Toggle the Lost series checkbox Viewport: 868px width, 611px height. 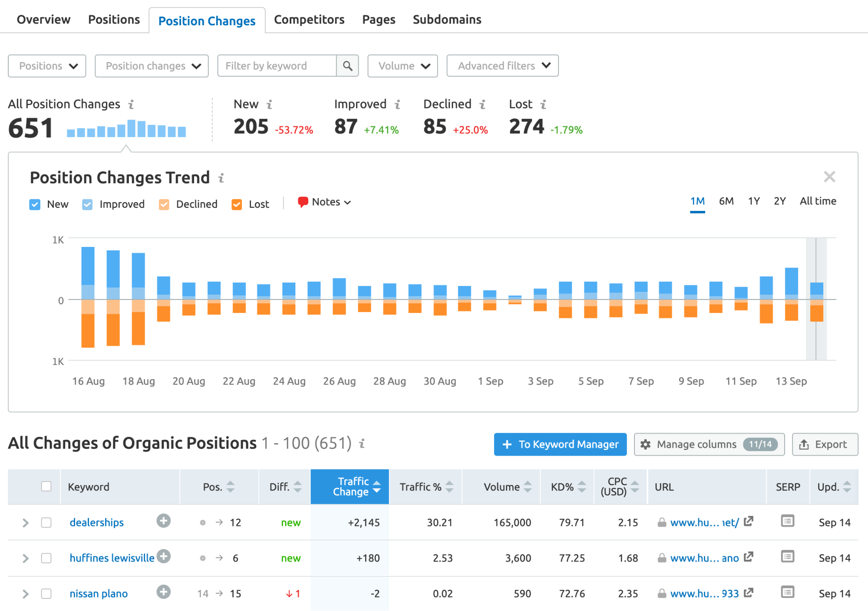[x=237, y=204]
